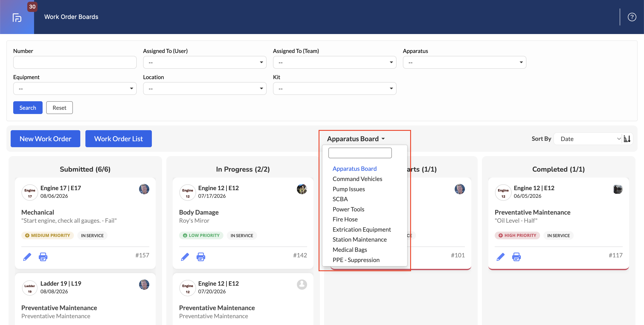Screen dimensions: 644x325
Task: Open Station Maintenance board
Action: pyautogui.click(x=359, y=240)
